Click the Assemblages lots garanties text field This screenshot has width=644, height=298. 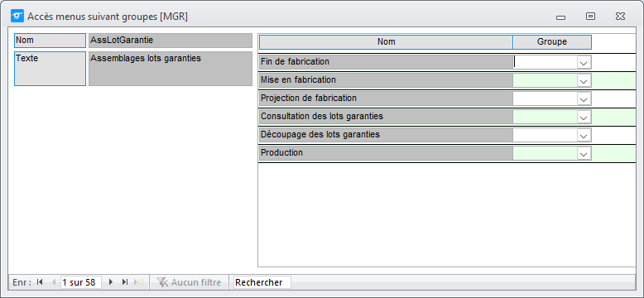(x=171, y=69)
